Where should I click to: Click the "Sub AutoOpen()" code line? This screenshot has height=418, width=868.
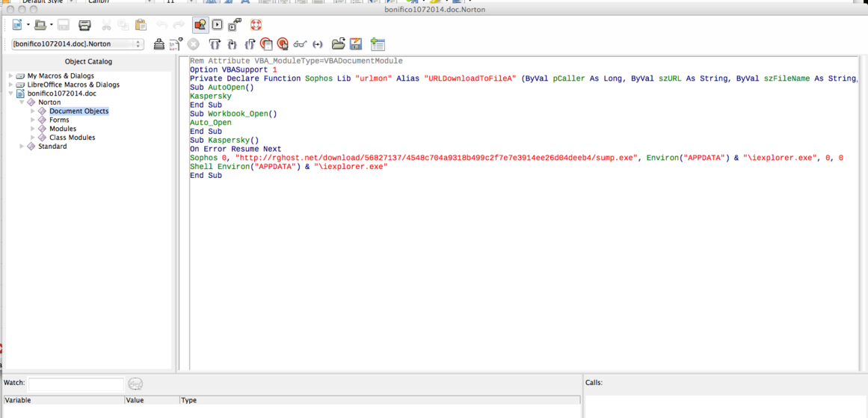click(221, 87)
